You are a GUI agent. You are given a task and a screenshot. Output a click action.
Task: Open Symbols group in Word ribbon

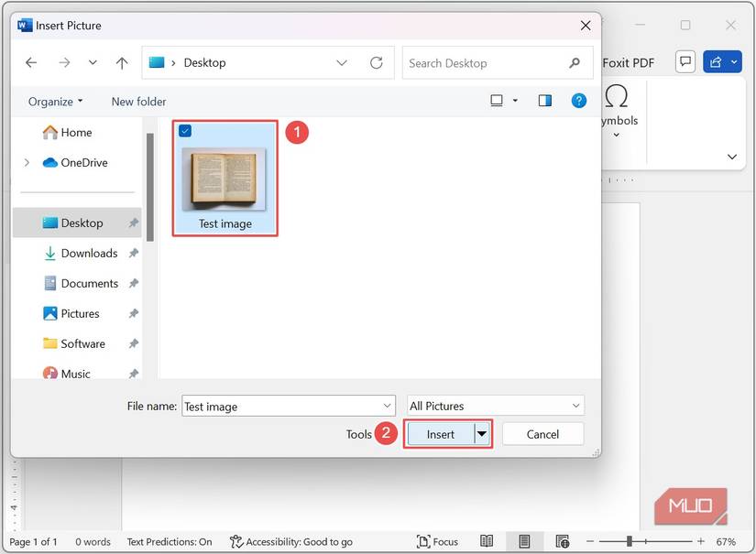click(619, 112)
